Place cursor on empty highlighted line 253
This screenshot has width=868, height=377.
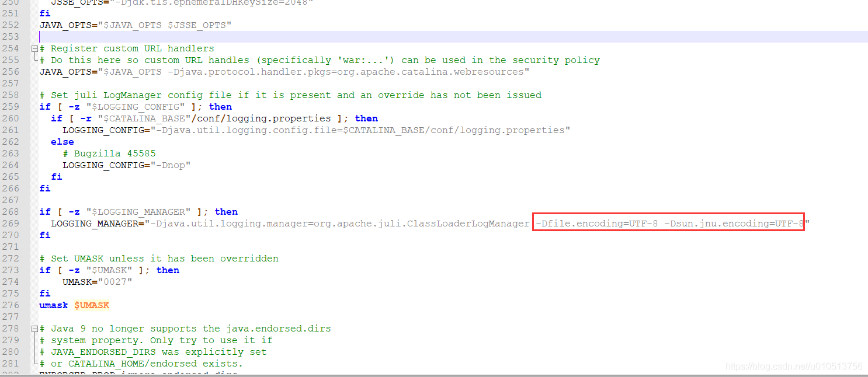pyautogui.click(x=453, y=37)
